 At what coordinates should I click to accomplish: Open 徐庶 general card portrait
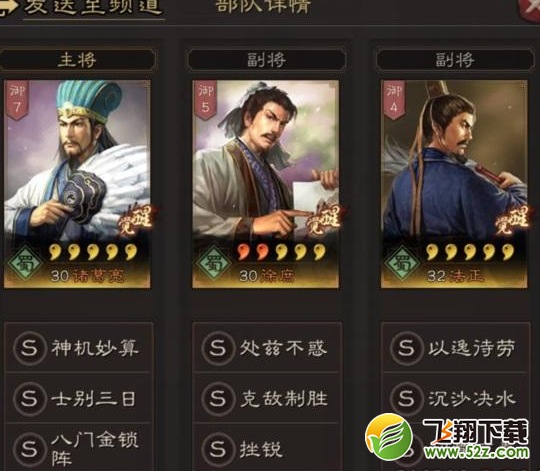[266, 184]
